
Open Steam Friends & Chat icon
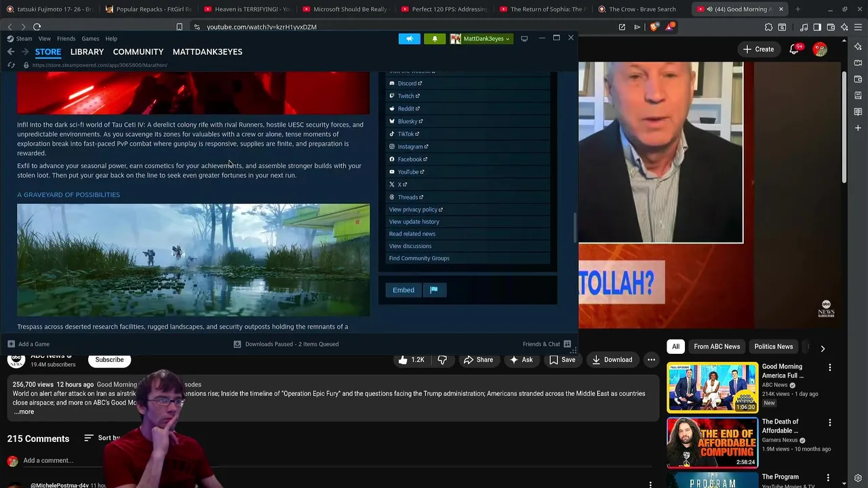pyautogui.click(x=568, y=344)
